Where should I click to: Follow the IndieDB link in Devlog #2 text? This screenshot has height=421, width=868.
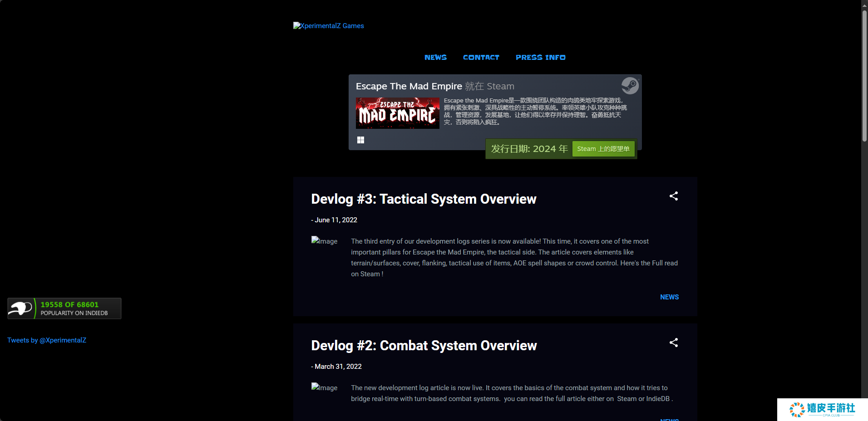tap(658, 399)
